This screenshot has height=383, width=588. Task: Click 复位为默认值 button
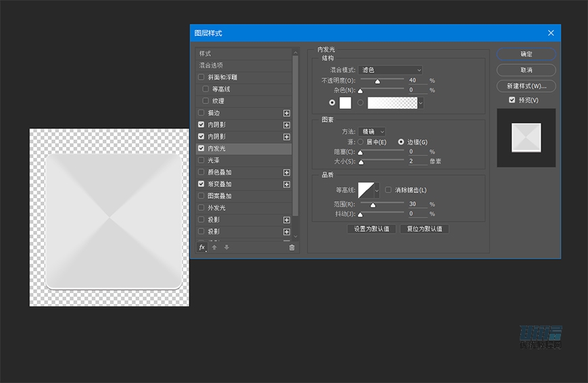(424, 228)
